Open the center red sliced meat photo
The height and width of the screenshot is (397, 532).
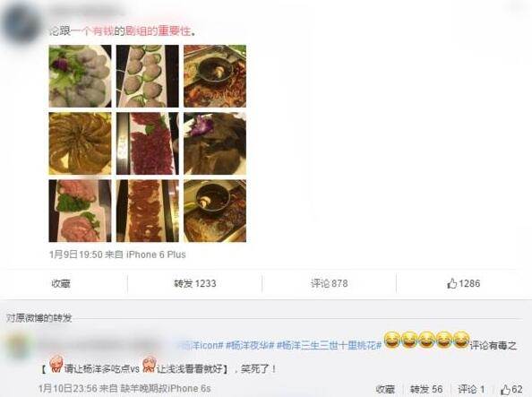pyautogui.click(x=147, y=143)
